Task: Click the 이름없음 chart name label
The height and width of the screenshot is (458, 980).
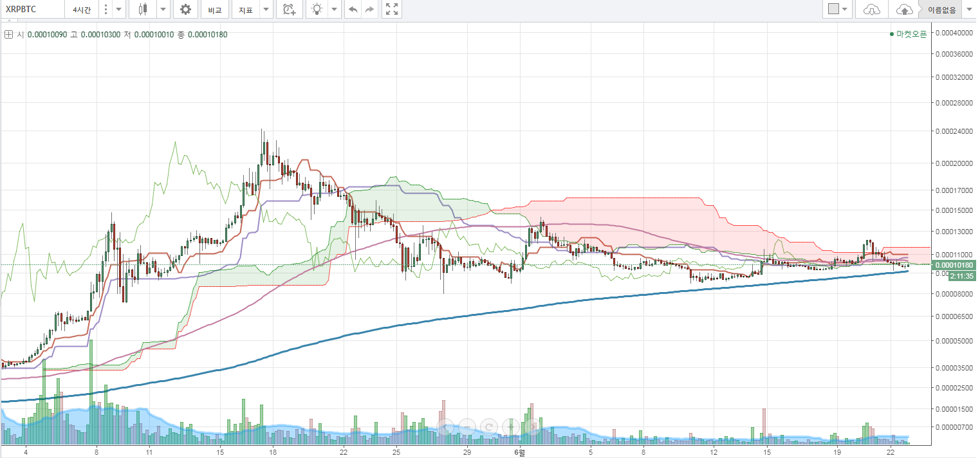Action: pos(941,10)
